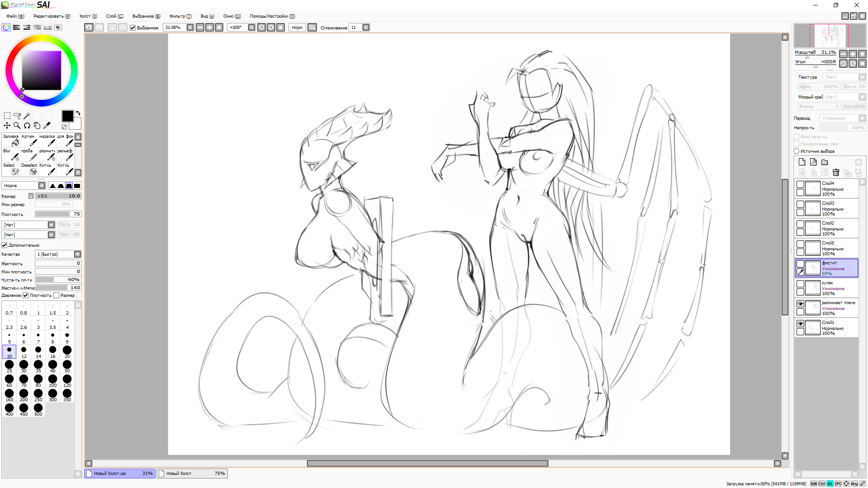
Task: Click the Норм view reset button
Action: (297, 28)
